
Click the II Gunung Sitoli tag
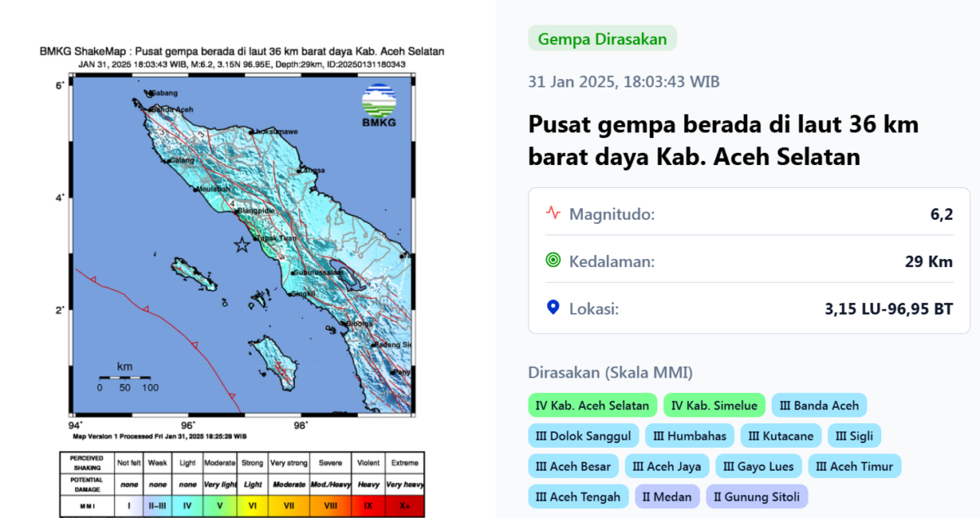(757, 497)
